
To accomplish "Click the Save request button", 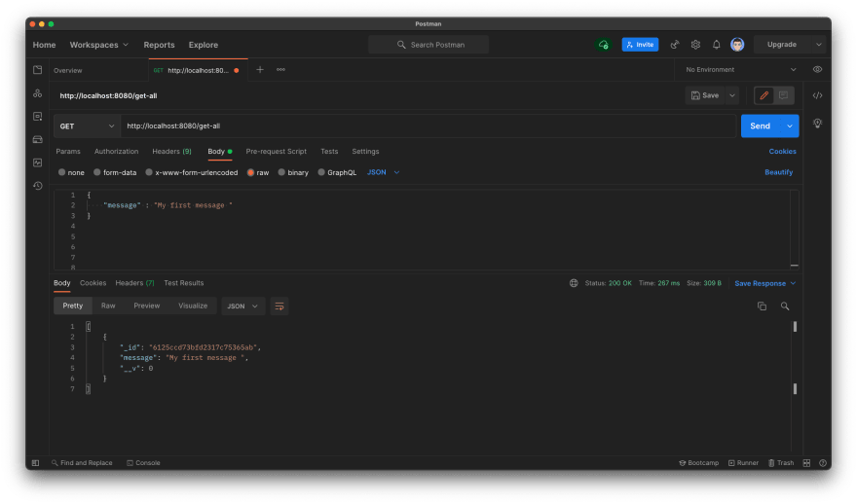I will click(705, 95).
